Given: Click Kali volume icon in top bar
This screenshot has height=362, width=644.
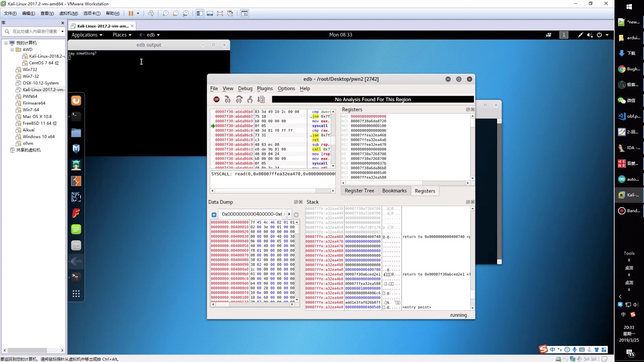Looking at the screenshot, I should pos(590,35).
